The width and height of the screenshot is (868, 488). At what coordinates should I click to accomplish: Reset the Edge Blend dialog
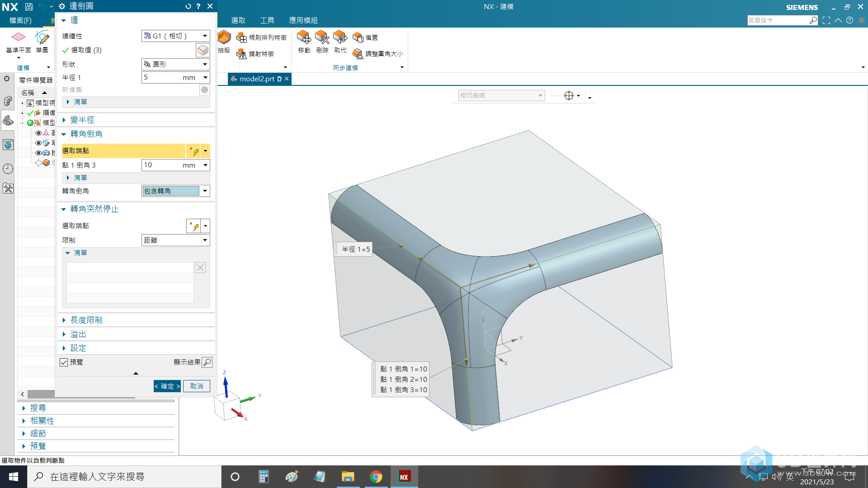[188, 6]
